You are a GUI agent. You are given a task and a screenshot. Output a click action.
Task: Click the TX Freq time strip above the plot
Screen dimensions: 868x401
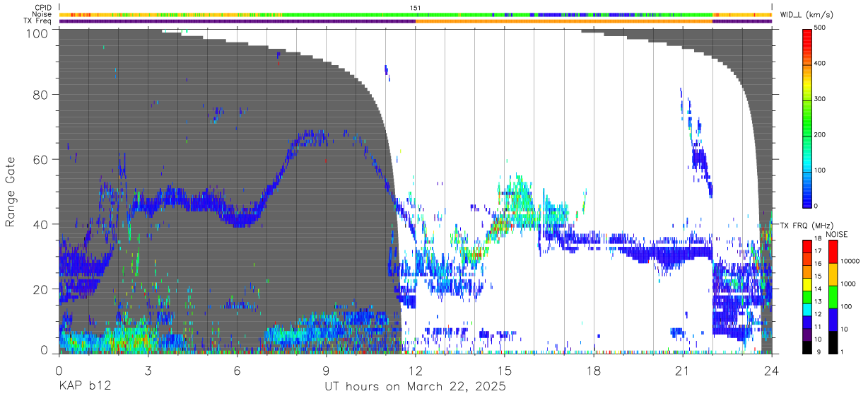pos(416,21)
